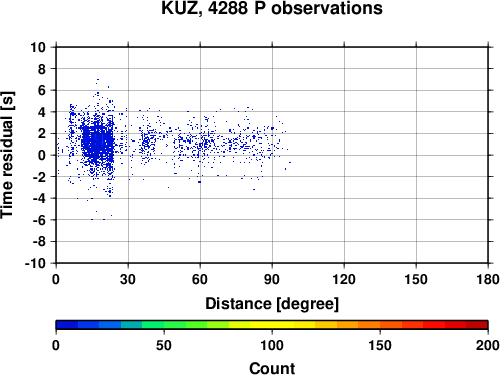Click the x-axis tick label 150
500x375 pixels.
[416, 279]
